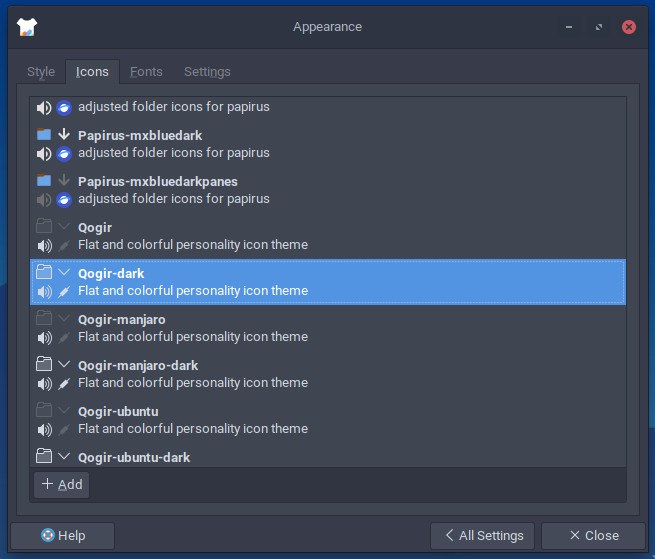The width and height of the screenshot is (655, 559).
Task: Select the Papirus-mxbluedark icon theme
Action: click(328, 144)
